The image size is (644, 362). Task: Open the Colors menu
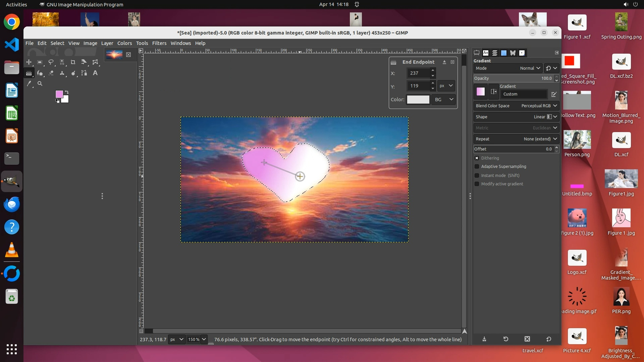pos(124,43)
